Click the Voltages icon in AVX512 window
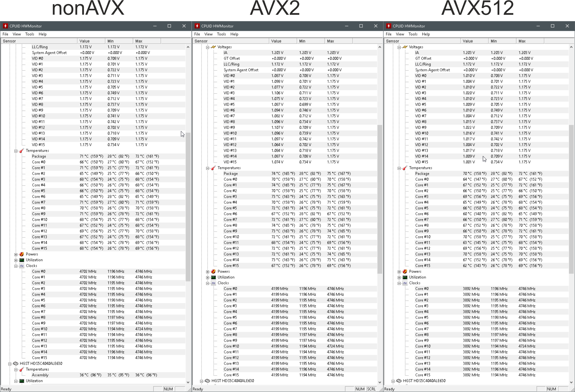This screenshot has width=575, height=392. [405, 47]
